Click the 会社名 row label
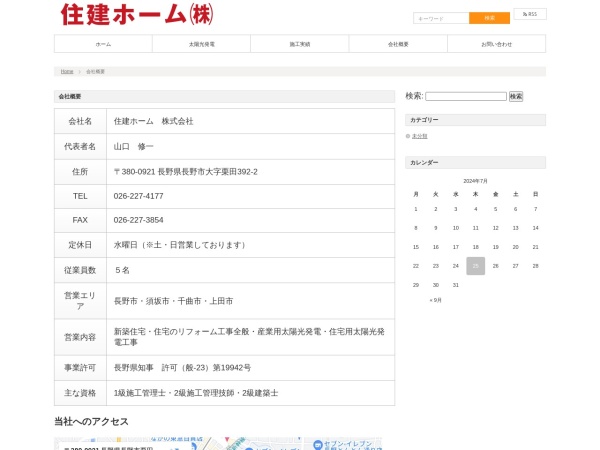This screenshot has width=600, height=450. [x=80, y=121]
